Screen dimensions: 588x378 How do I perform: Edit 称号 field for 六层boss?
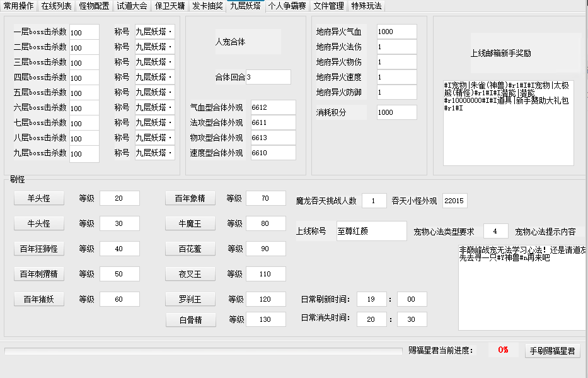pos(155,107)
